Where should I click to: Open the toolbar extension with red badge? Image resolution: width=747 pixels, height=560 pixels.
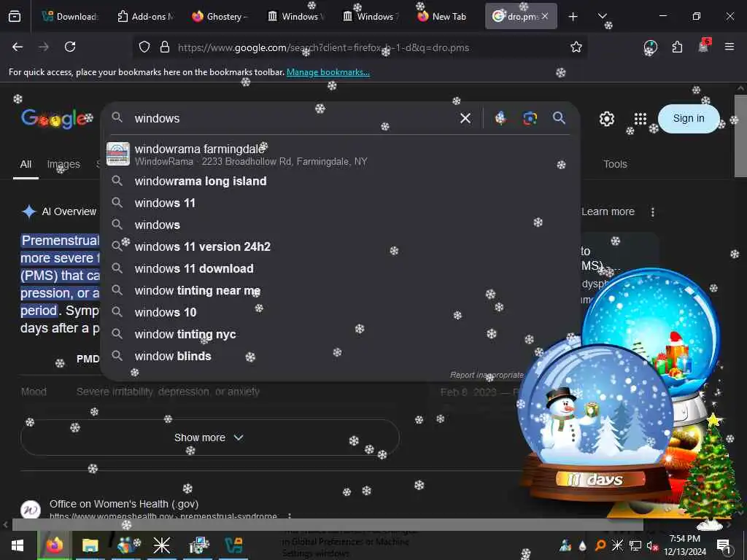[x=704, y=46]
